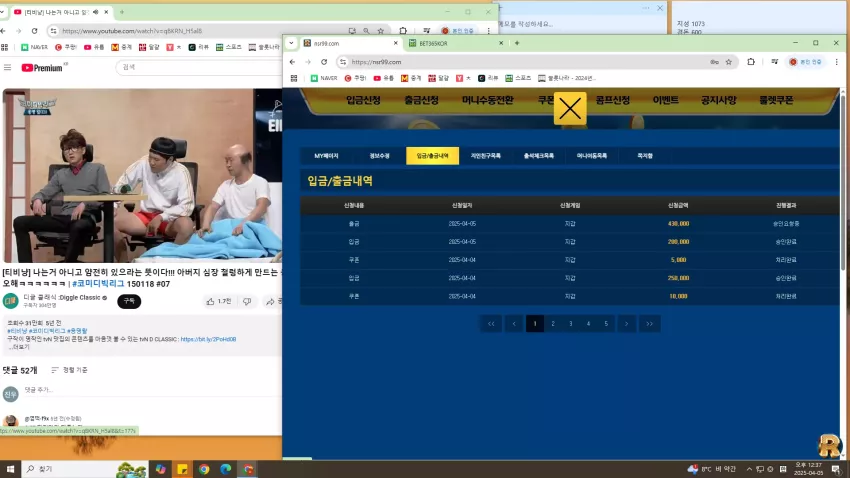Open the Chrome extensions puzzle icon
Screen dimensions: 850x478
coord(751,62)
